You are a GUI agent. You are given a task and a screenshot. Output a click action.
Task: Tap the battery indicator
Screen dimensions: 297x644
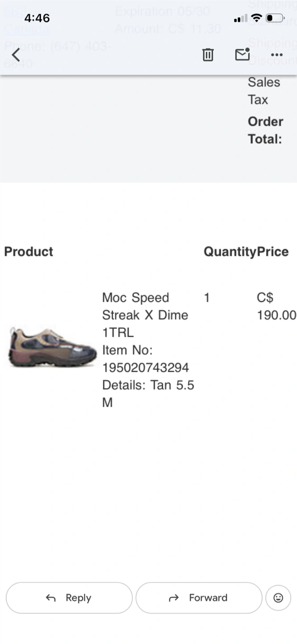[275, 18]
